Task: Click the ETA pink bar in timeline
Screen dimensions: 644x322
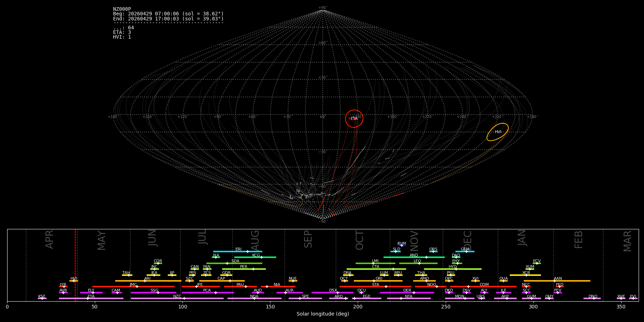Action: coord(91,298)
